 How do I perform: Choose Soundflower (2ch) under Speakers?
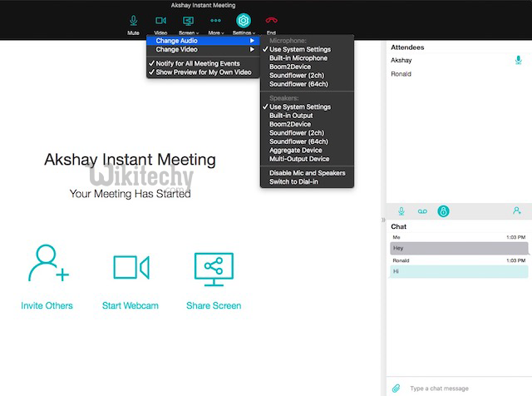pos(307,133)
